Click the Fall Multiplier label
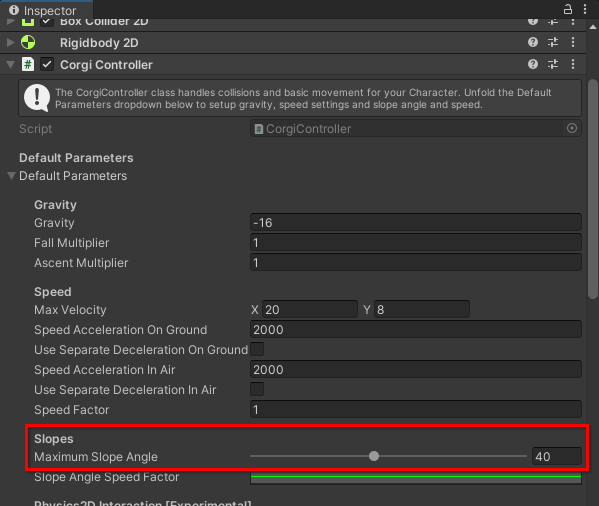The width and height of the screenshot is (599, 506). [x=71, y=243]
